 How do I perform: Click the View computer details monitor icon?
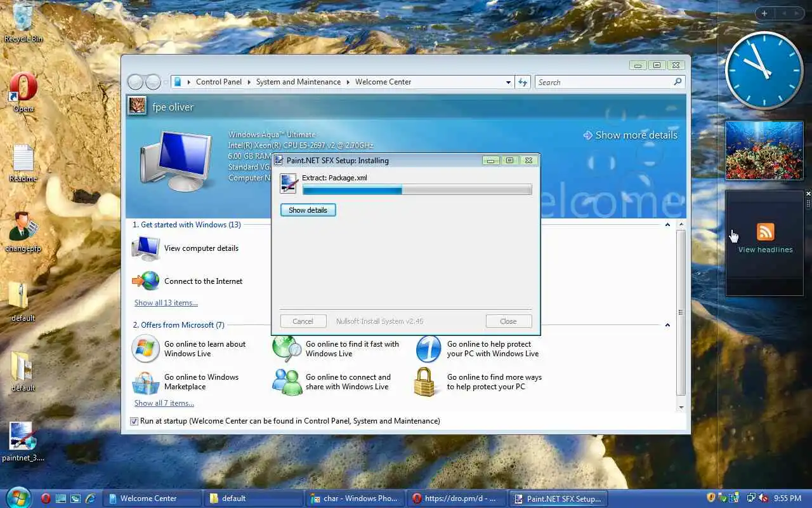[146, 248]
